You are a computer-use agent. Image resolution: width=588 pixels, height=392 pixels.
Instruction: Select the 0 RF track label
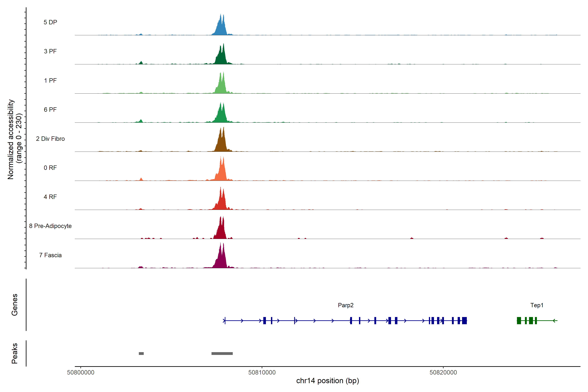coord(50,168)
